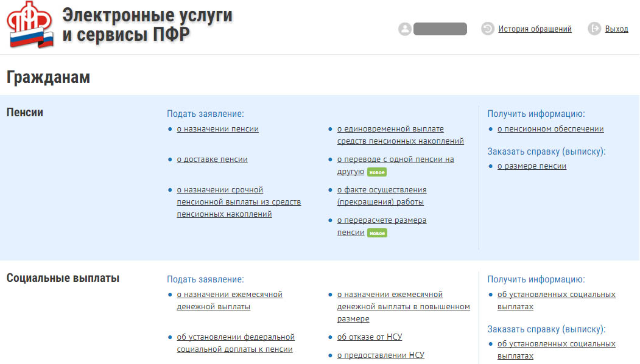Click 'Получить информацию:' in Пенсии section

point(536,114)
